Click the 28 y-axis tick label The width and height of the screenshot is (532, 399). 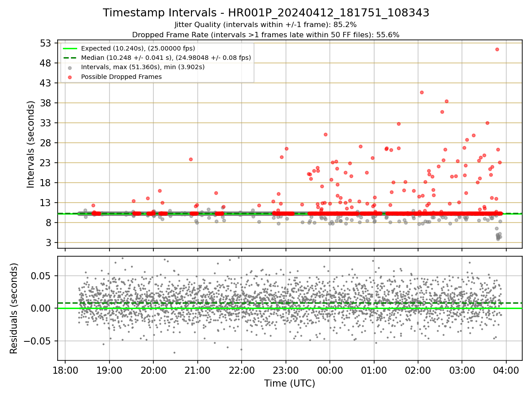click(x=46, y=143)
